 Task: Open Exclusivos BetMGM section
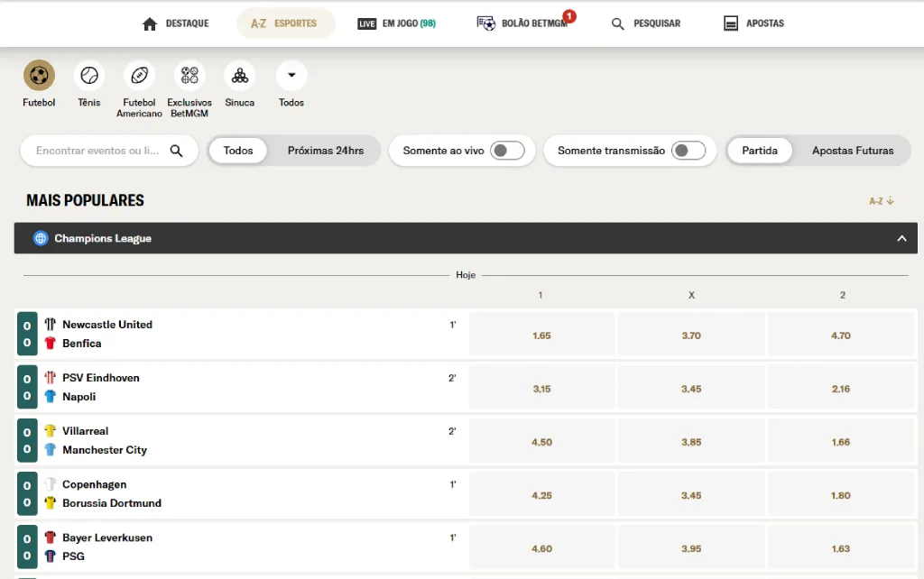click(189, 76)
